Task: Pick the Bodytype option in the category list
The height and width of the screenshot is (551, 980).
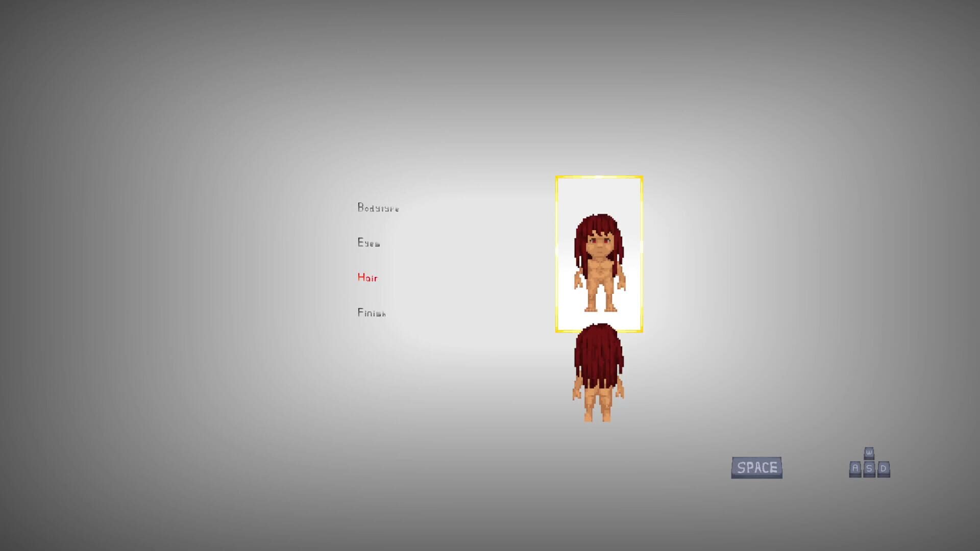Action: click(x=378, y=208)
